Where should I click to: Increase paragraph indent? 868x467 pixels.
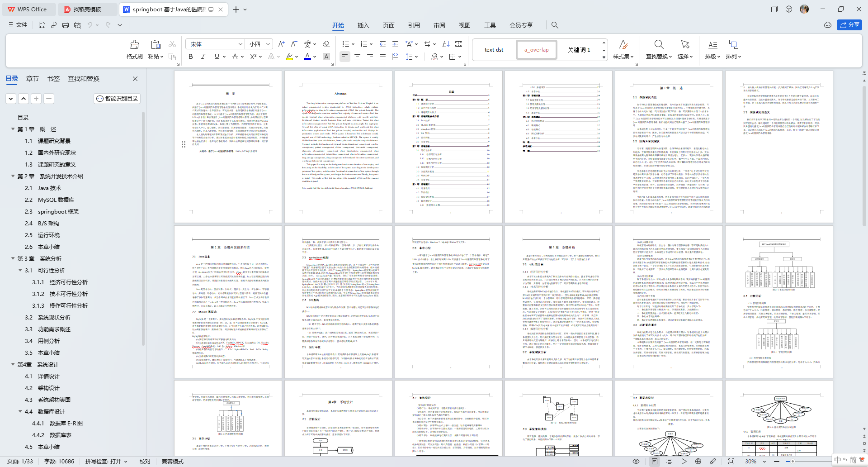point(395,44)
